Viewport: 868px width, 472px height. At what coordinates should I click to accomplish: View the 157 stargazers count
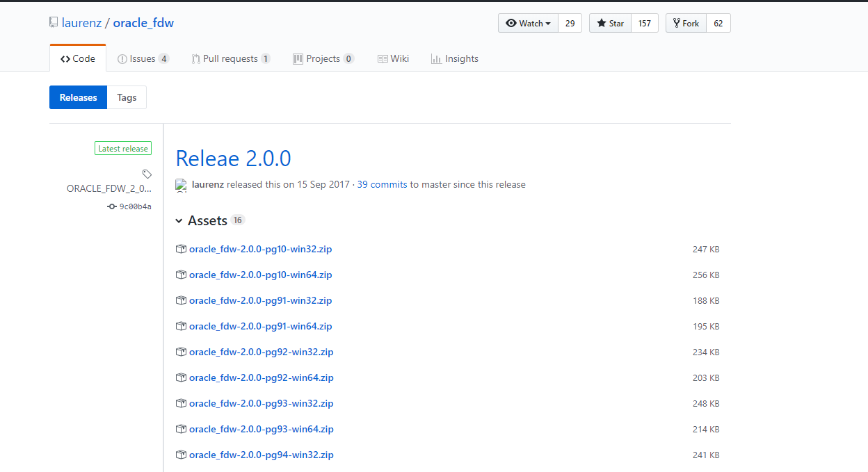(x=645, y=23)
